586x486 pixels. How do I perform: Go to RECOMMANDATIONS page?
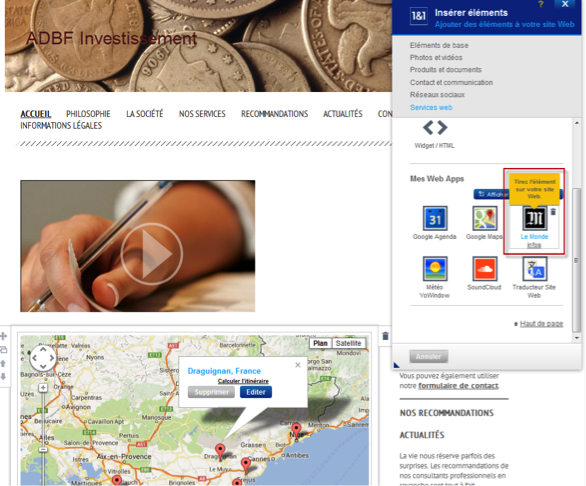pos(274,114)
